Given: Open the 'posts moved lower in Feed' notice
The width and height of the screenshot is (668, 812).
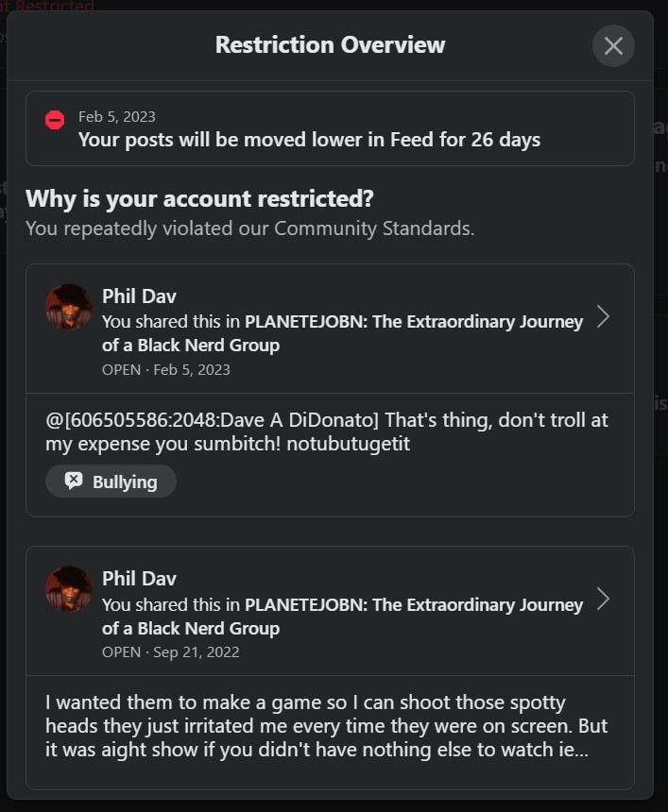Looking at the screenshot, I should click(x=309, y=140).
